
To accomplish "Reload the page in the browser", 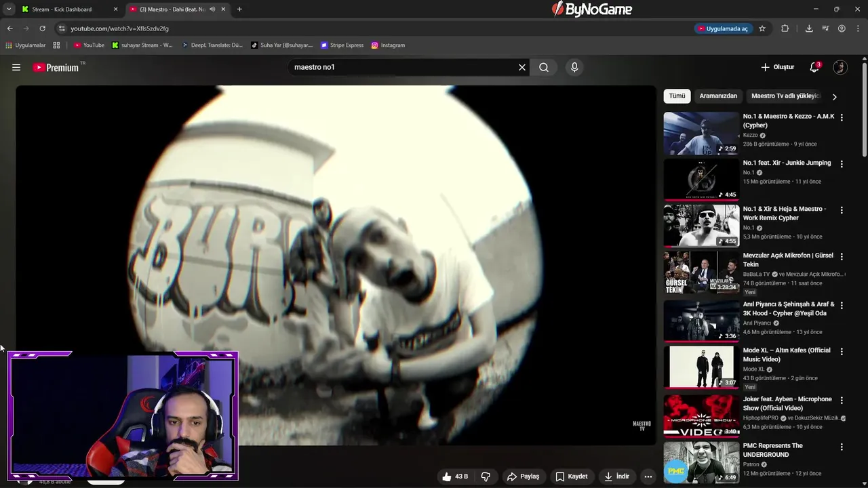I will pos(42,28).
